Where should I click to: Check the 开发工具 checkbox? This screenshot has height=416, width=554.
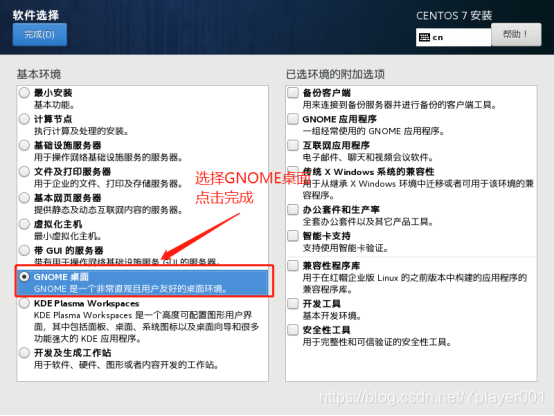[293, 304]
